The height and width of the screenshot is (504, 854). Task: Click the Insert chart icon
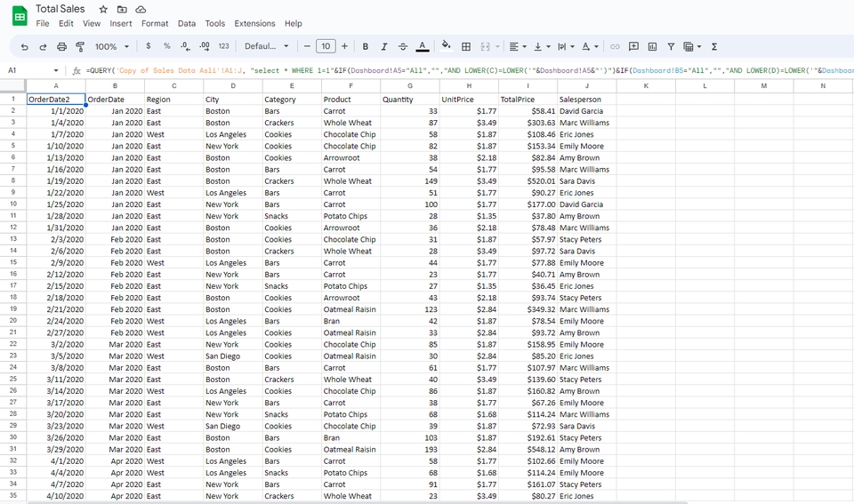(x=652, y=47)
